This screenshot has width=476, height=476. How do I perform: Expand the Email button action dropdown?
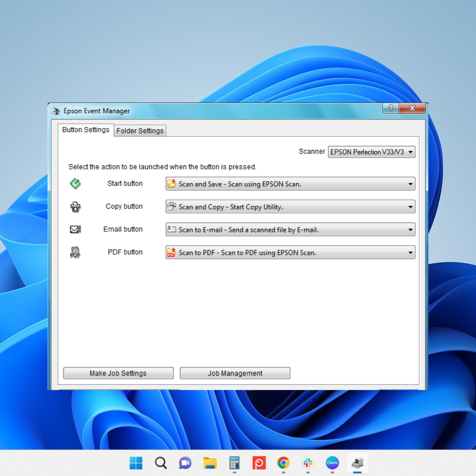pos(290,230)
